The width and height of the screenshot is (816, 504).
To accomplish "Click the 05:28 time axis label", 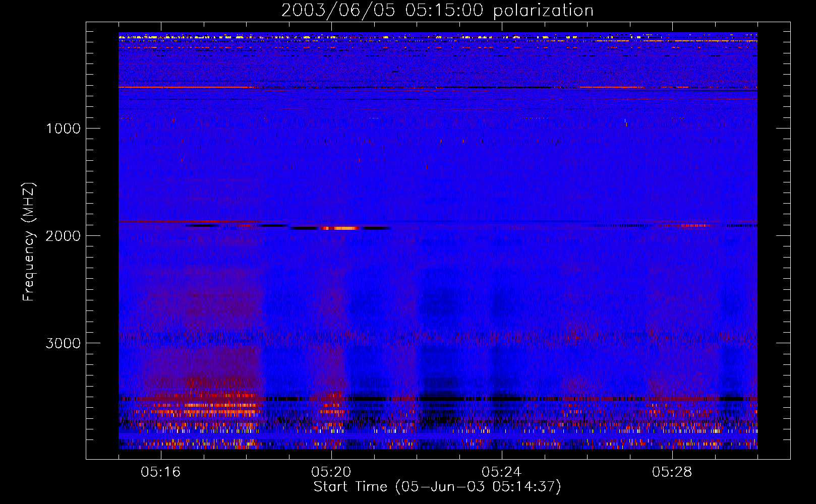I will point(672,472).
